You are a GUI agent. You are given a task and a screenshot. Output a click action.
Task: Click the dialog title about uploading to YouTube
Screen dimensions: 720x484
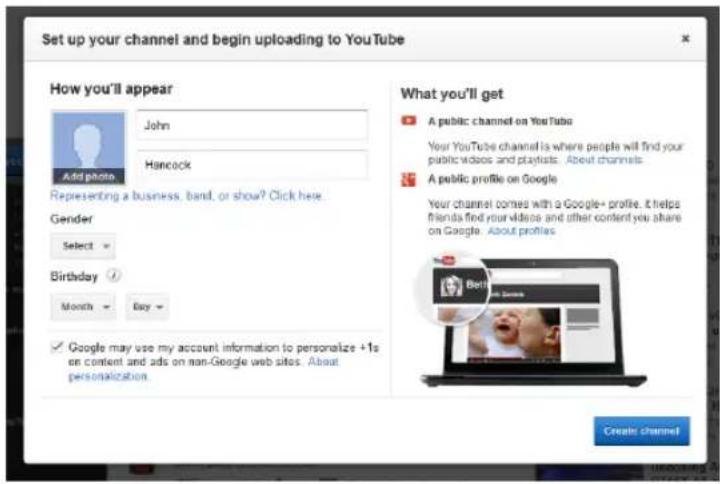point(223,39)
